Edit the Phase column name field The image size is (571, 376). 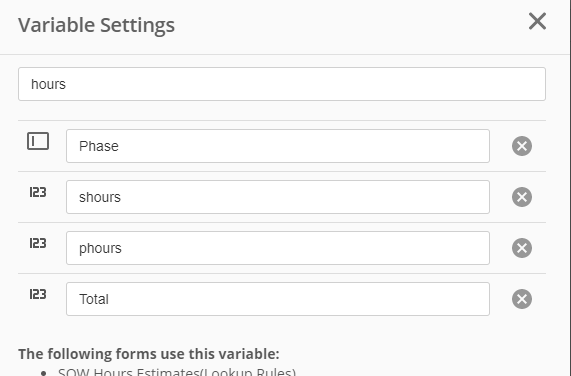(278, 146)
